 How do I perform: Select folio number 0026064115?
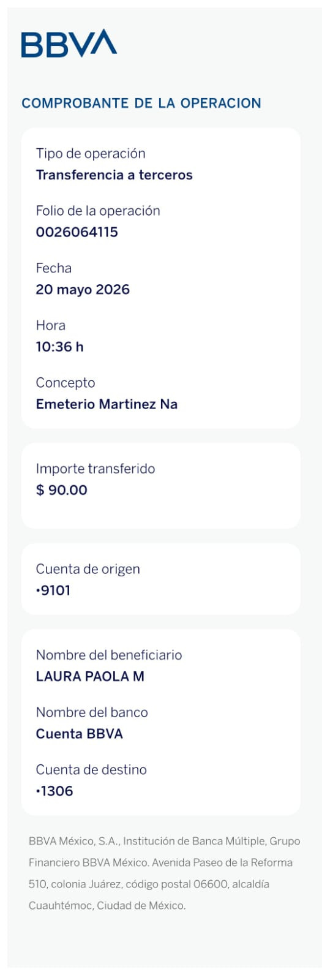pos(77,232)
